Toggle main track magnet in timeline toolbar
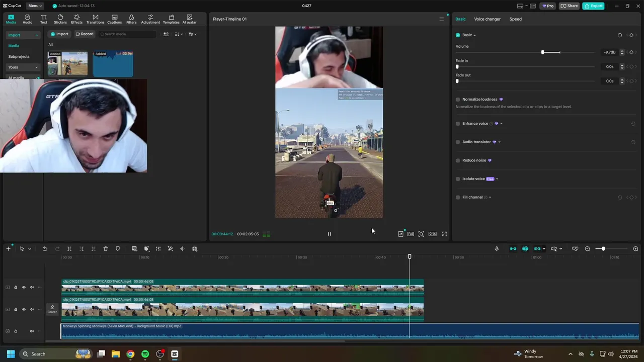 tap(513, 249)
